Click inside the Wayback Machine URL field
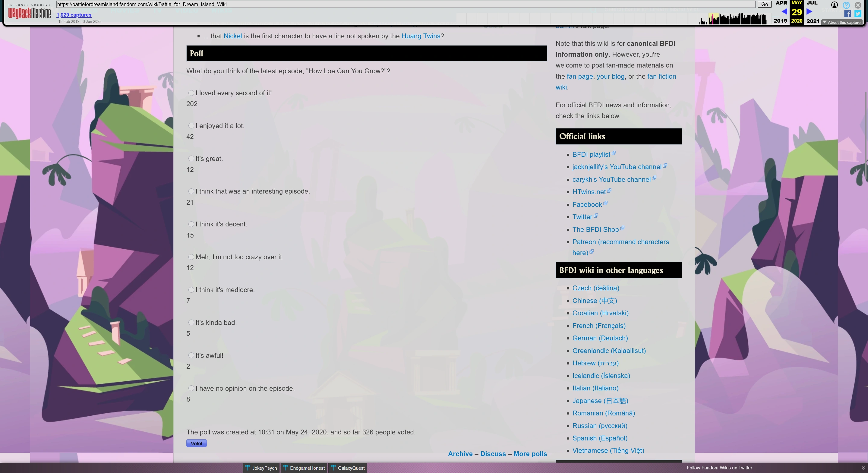 point(404,4)
